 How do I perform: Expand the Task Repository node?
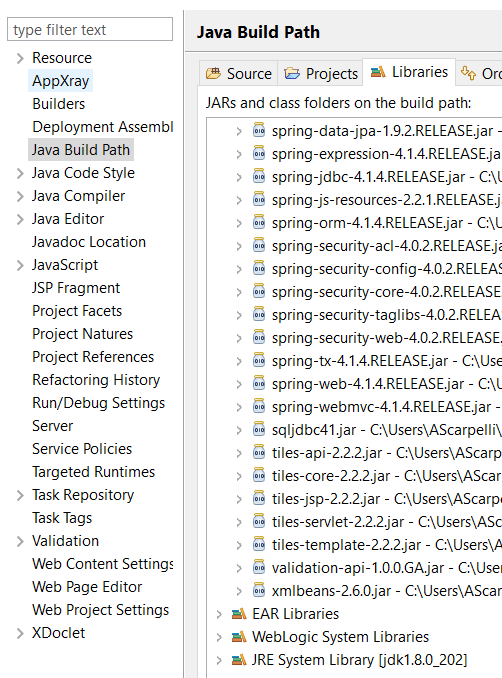[x=20, y=495]
